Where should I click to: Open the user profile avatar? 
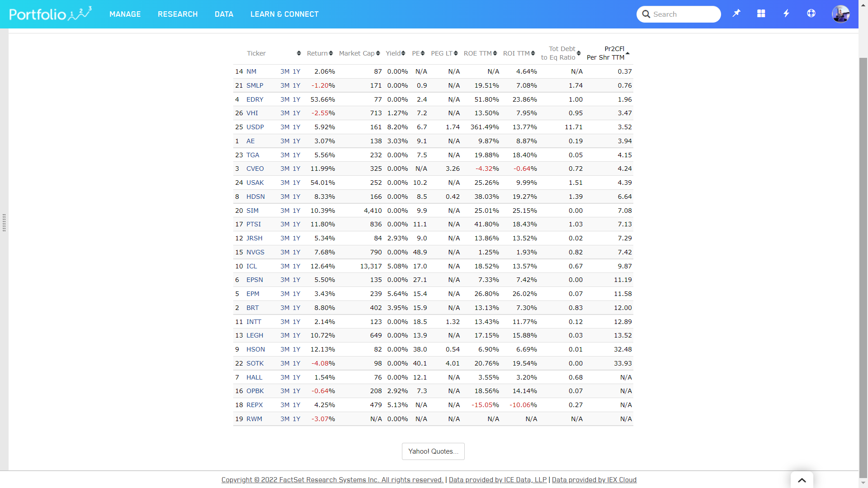click(840, 14)
